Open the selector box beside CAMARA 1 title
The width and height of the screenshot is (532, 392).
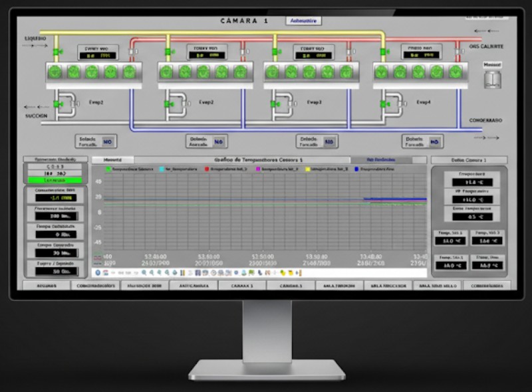[304, 21]
